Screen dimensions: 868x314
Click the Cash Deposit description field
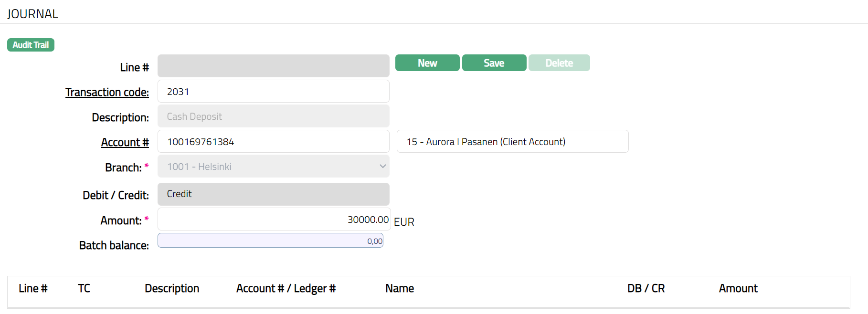click(273, 116)
